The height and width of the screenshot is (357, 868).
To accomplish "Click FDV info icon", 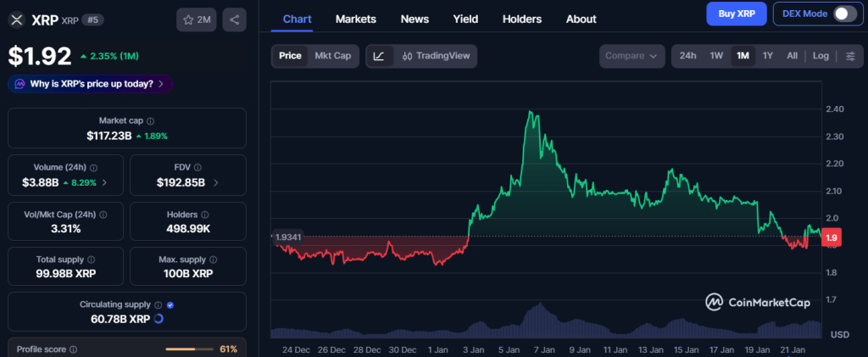I will click(x=198, y=167).
